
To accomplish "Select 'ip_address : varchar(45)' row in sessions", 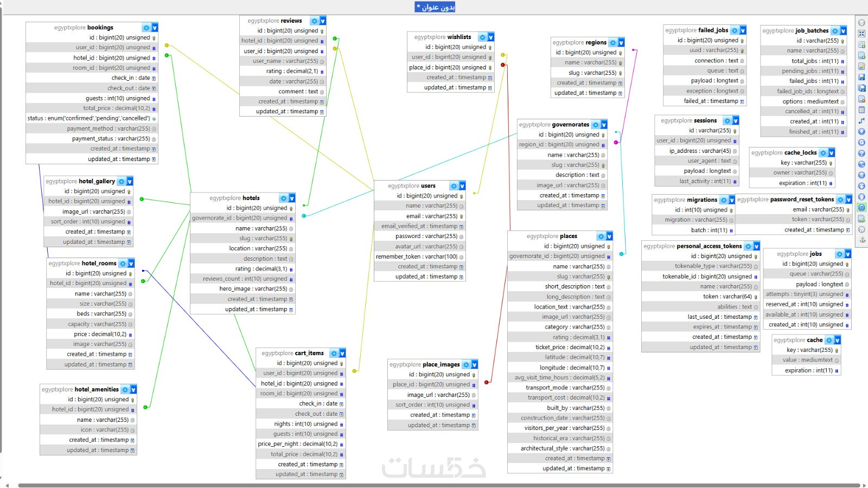I will 697,151.
